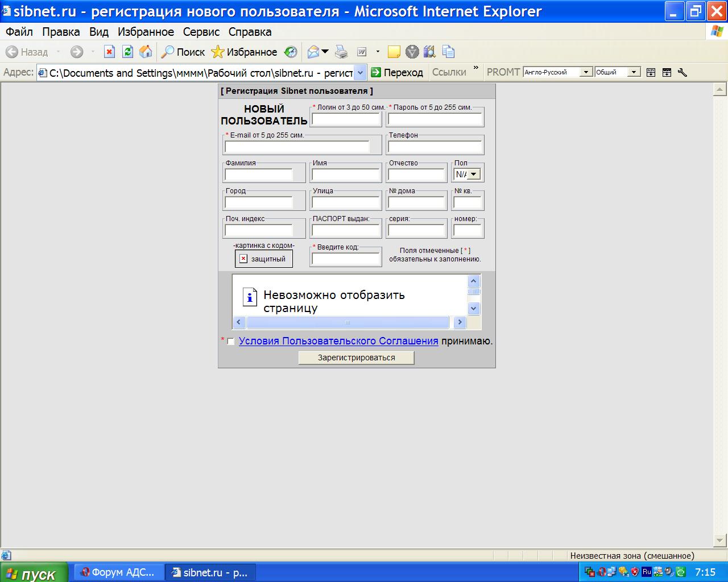Click the agreement frame scroll right arrow
Viewport: 728px width, 582px height.
click(460, 322)
